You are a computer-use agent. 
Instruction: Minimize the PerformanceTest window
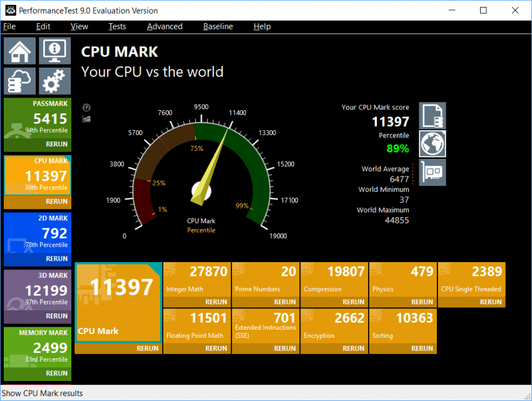click(x=452, y=10)
